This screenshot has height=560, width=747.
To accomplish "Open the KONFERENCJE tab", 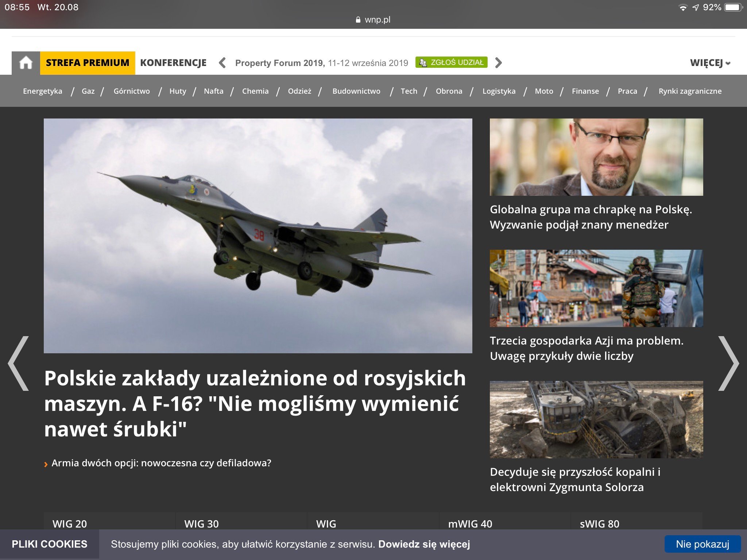I will [173, 63].
